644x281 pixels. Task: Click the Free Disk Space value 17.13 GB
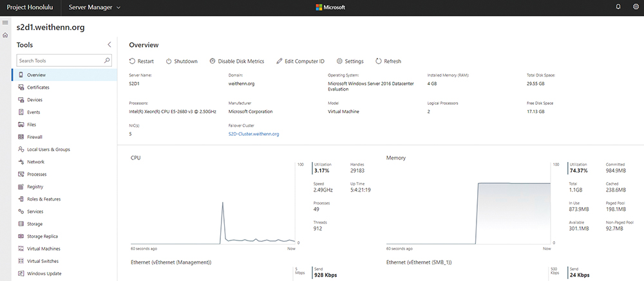pyautogui.click(x=536, y=111)
